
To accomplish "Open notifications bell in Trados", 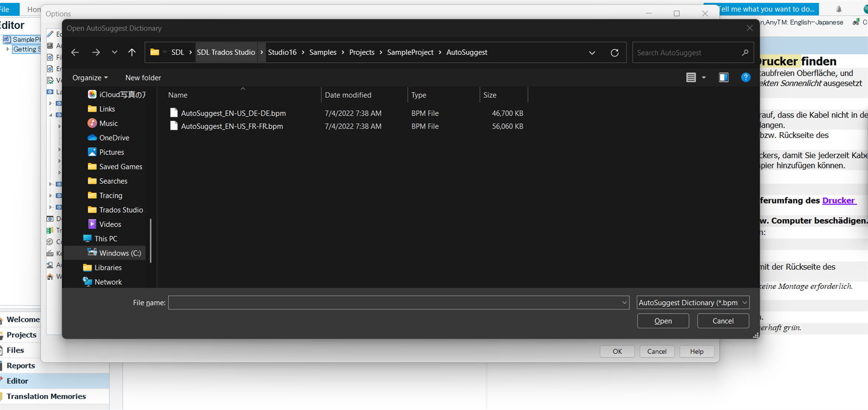I will (x=839, y=9).
